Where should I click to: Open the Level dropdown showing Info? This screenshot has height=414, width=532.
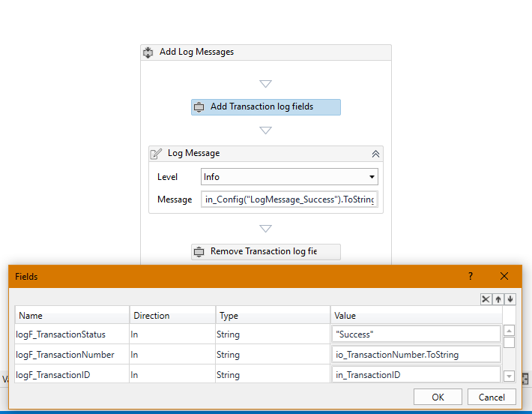(x=289, y=176)
